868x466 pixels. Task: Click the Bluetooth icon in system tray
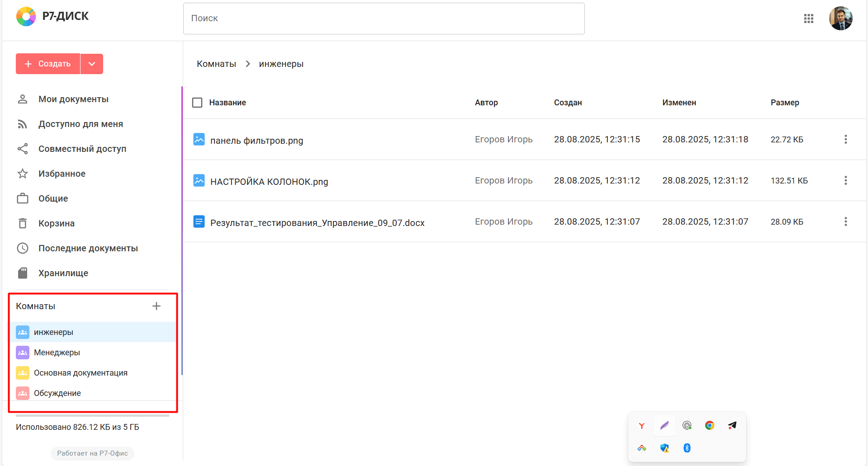687,448
